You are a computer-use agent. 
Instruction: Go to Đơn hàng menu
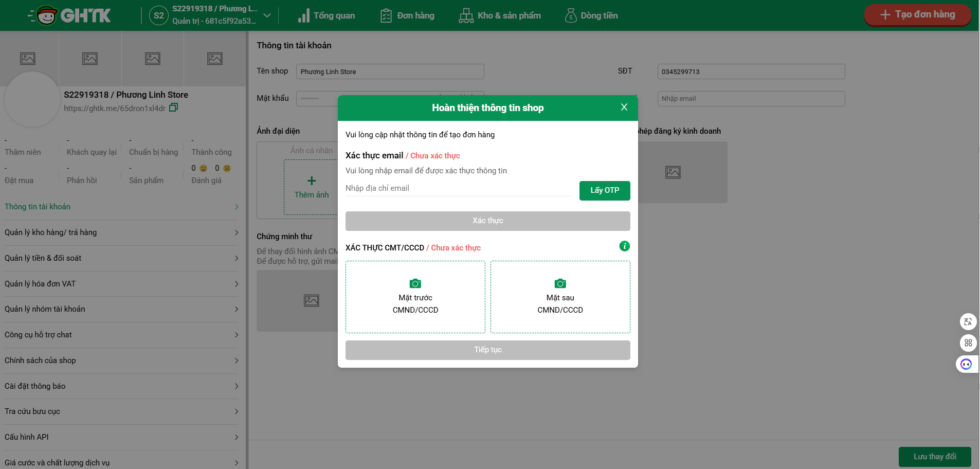tap(407, 15)
